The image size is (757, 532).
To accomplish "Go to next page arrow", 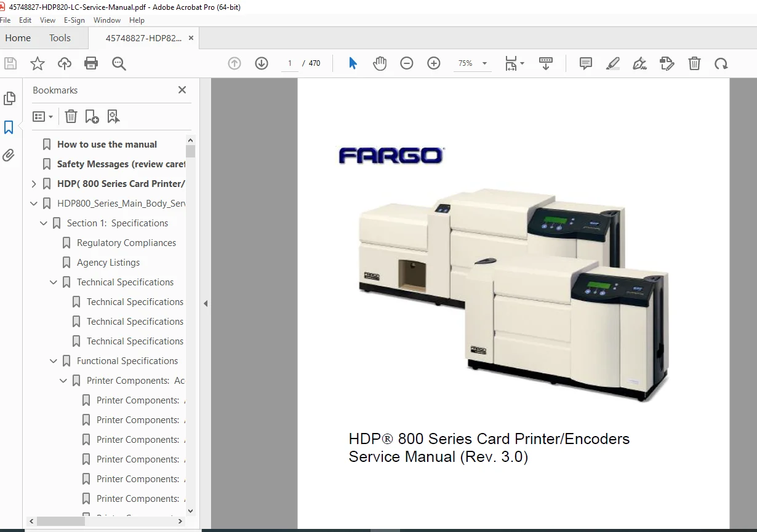I will tap(262, 63).
